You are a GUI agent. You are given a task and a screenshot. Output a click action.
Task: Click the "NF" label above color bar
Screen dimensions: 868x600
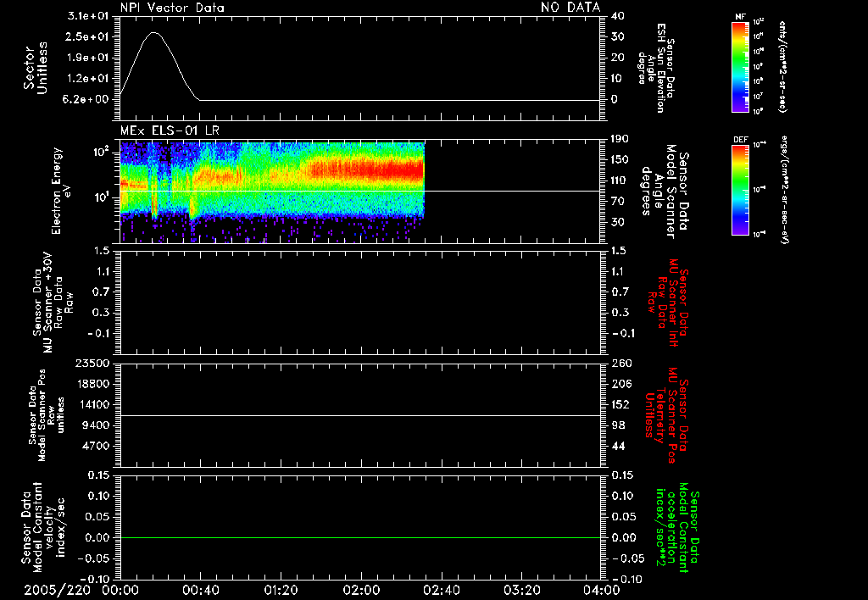pyautogui.click(x=740, y=17)
